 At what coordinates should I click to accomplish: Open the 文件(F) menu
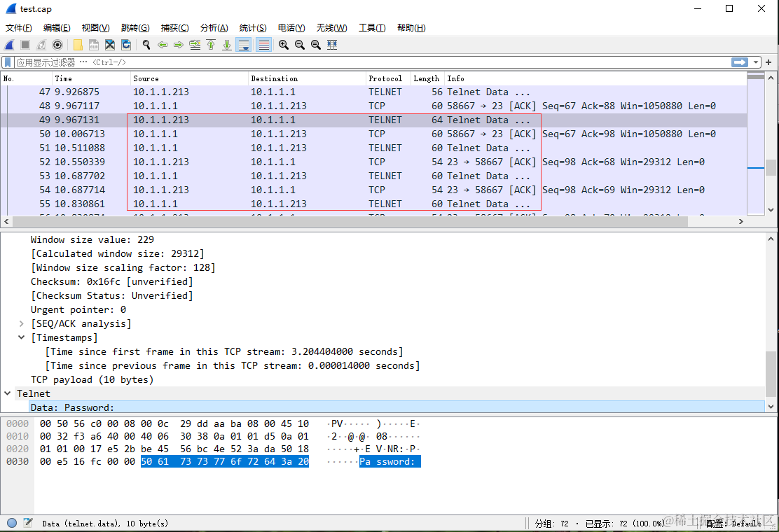(18, 28)
